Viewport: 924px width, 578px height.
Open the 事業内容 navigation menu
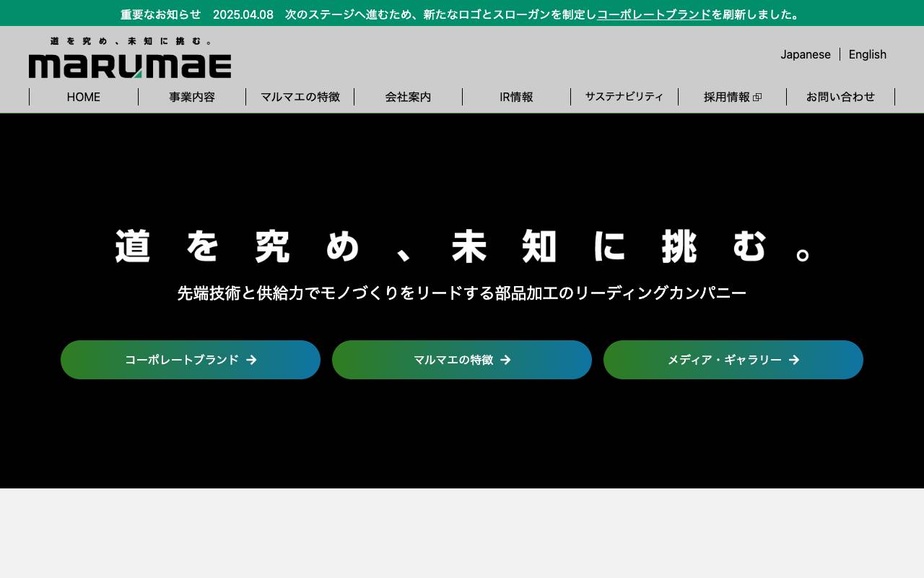click(191, 97)
